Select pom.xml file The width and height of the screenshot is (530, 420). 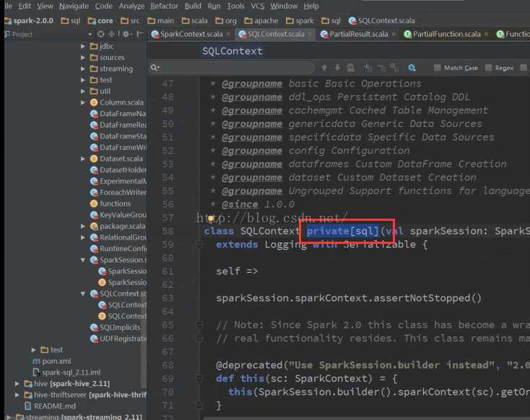(52, 361)
